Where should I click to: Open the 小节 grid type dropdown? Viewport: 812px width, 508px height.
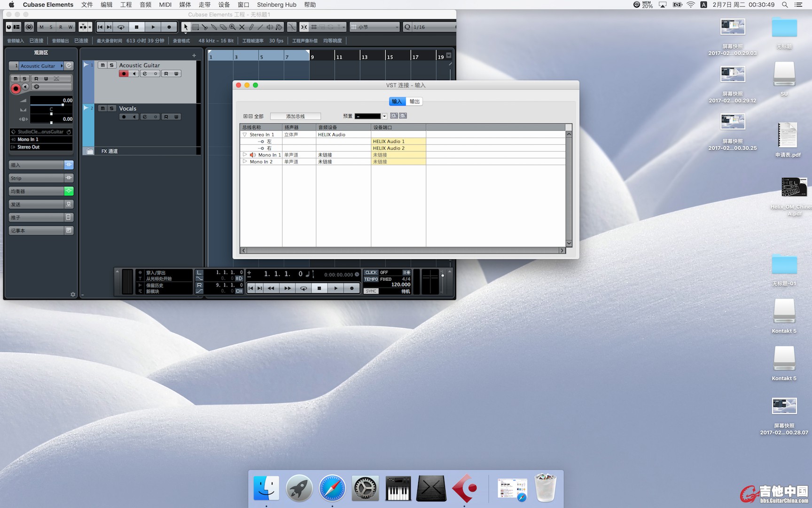pos(375,27)
